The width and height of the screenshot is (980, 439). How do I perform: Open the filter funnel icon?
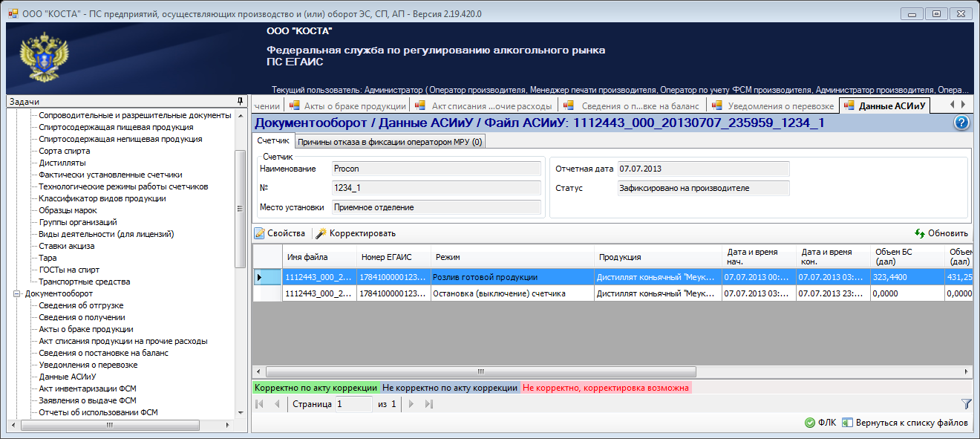pos(966,404)
